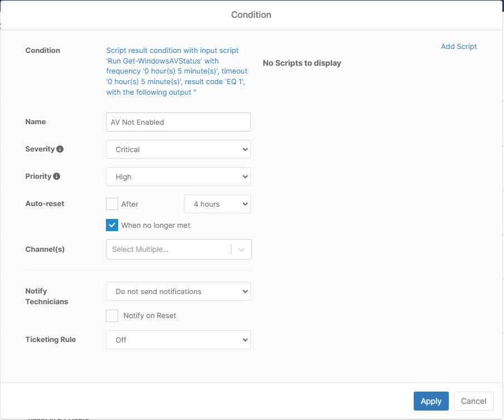Screen dimensions: 504x420
Task: Click the Channel(s) chevron arrow
Action: point(241,250)
